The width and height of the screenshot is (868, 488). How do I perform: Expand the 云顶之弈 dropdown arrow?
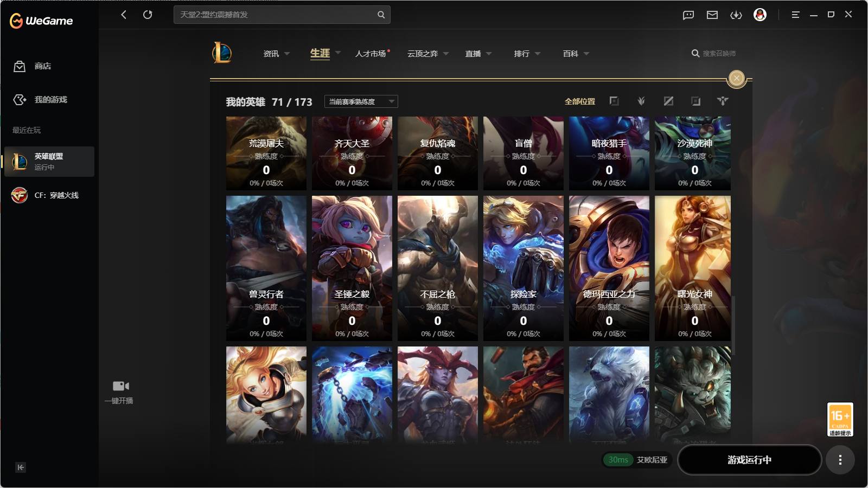tap(446, 54)
